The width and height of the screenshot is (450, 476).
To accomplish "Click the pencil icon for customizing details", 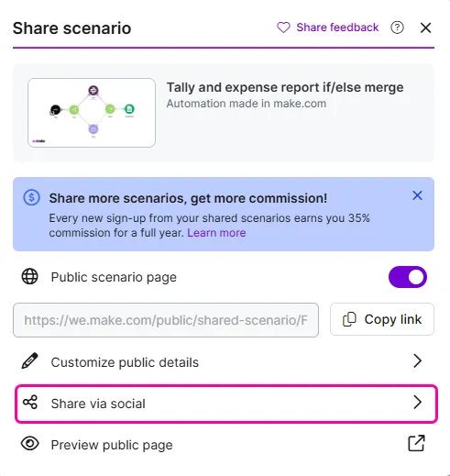I will click(x=29, y=360).
